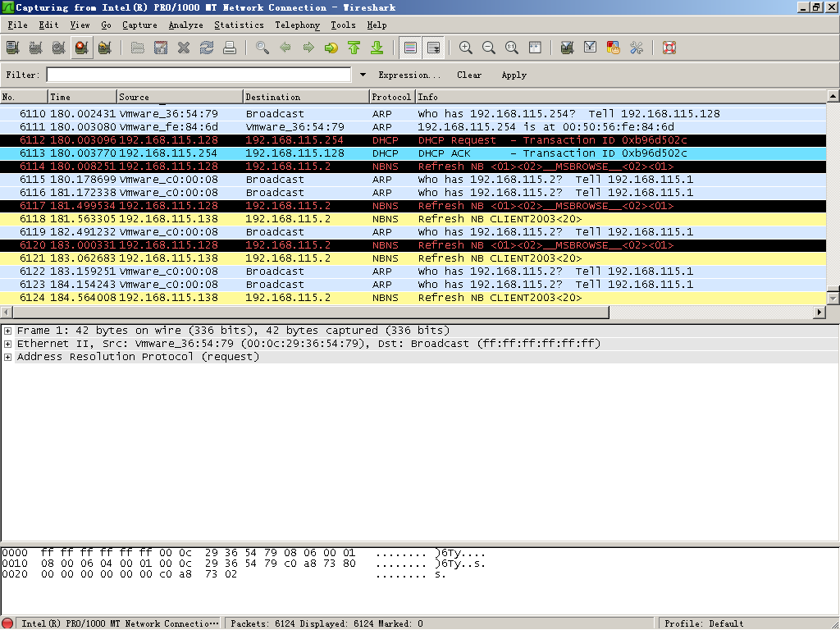Viewport: 840px width, 630px height.
Task: Click the Open capture file folder icon
Action: (138, 48)
